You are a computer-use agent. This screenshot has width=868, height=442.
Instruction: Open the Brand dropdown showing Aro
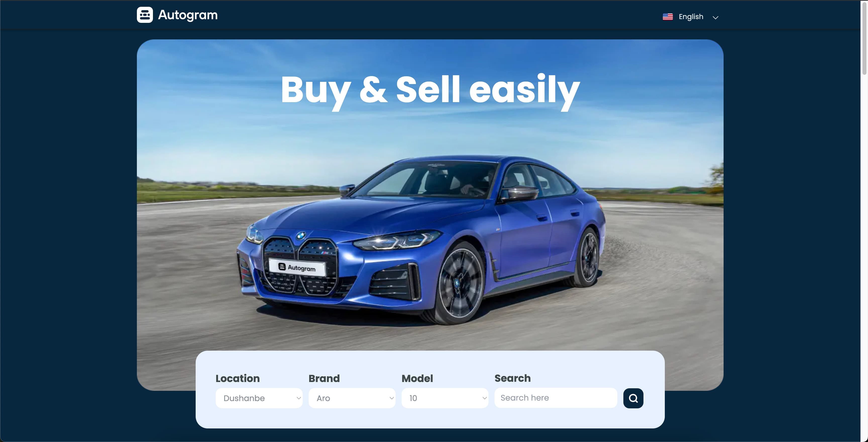pos(352,398)
